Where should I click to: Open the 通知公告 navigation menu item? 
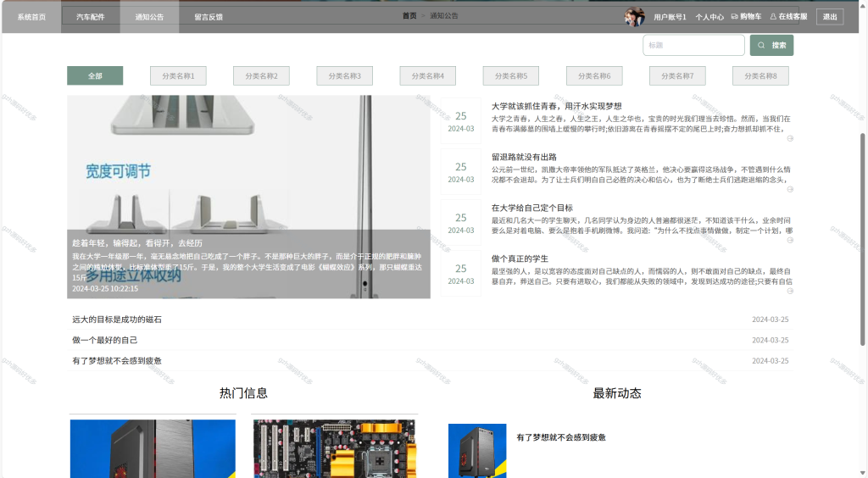149,17
